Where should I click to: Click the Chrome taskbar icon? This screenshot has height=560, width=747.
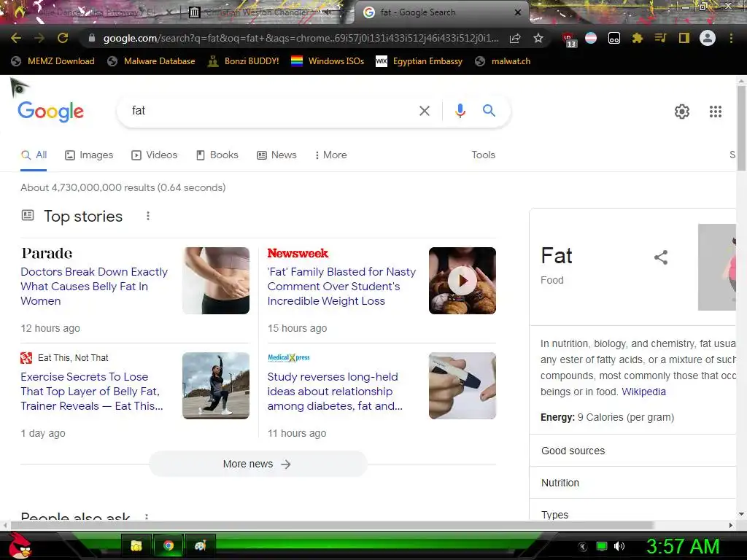tap(169, 545)
